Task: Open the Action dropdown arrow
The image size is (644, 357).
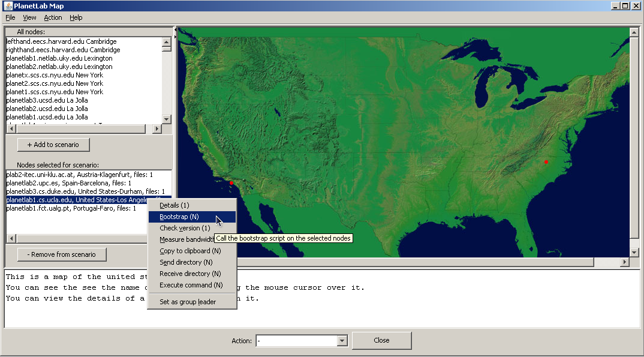Action: [x=342, y=341]
